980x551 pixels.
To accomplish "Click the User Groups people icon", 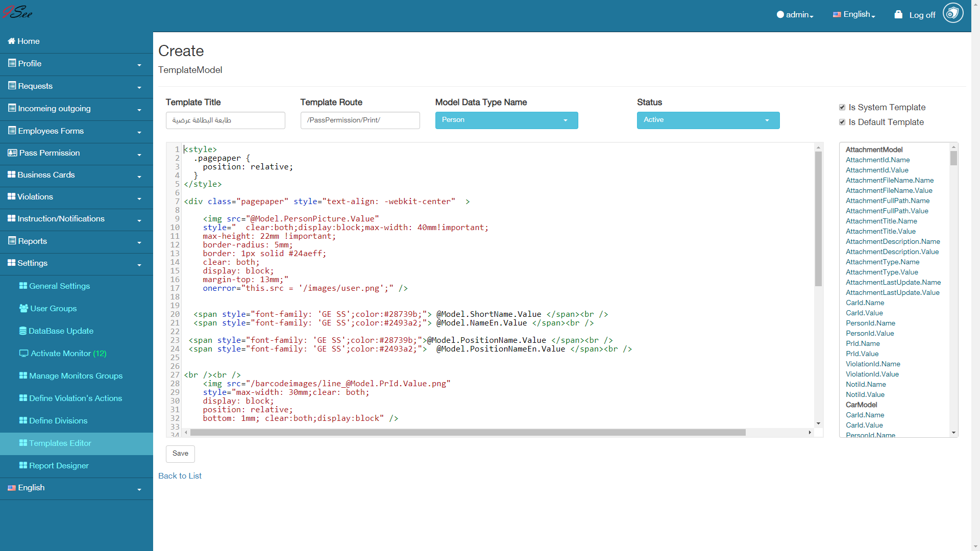I will click(x=23, y=308).
